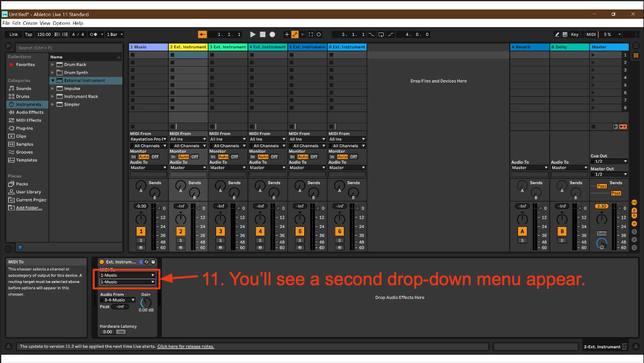Click the Hot-Swap icon on Ext. Instrument device

coord(147,262)
